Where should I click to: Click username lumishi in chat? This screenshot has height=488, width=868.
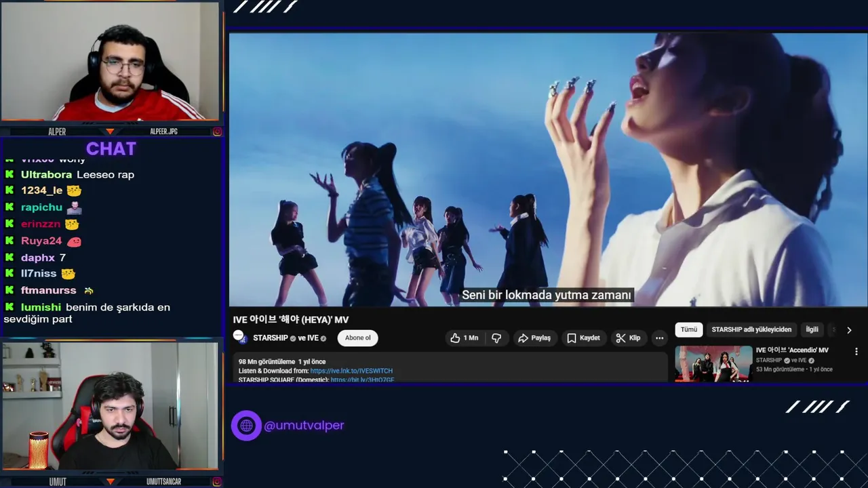coord(41,307)
